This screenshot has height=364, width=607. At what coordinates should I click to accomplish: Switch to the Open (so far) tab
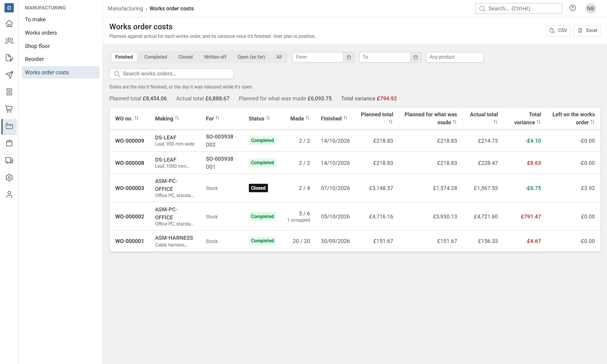pyautogui.click(x=251, y=57)
